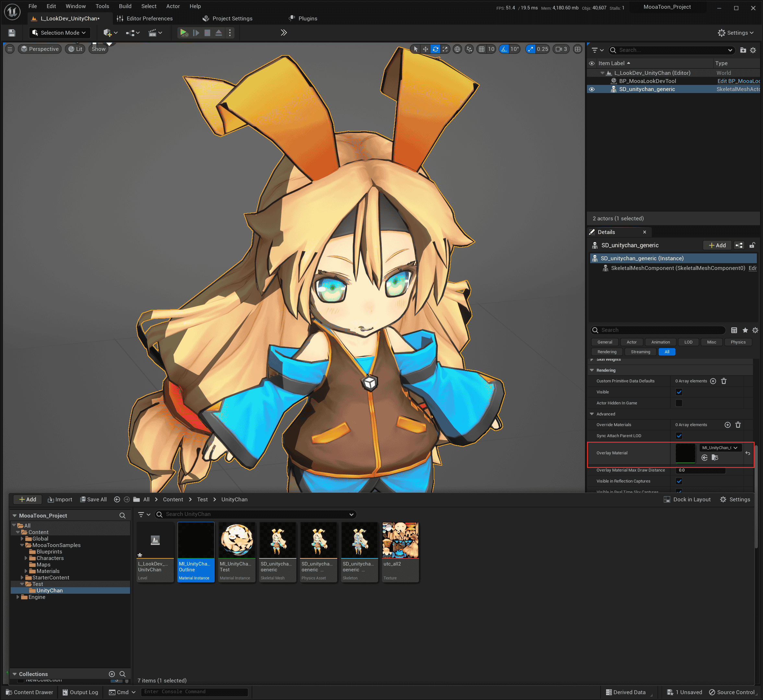Screen dimensions: 763x700
Task: Toggle the Visible checkbox
Action: pos(679,392)
